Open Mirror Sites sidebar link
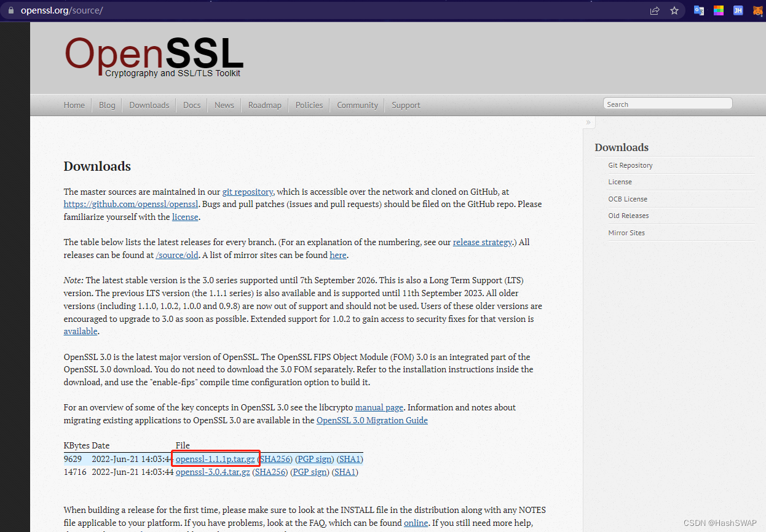This screenshot has height=532, width=766. tap(626, 233)
